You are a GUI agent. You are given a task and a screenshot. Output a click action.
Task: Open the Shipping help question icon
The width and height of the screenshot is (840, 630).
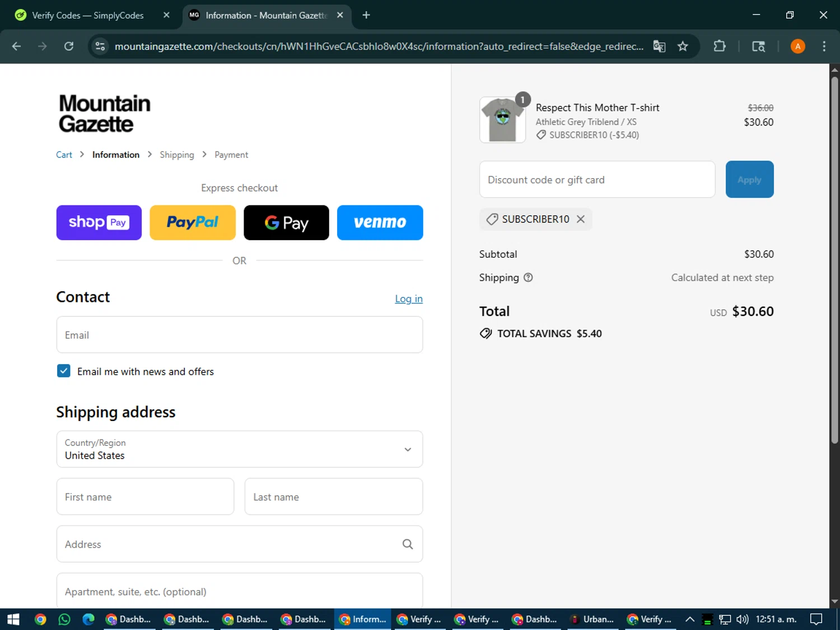[528, 277]
